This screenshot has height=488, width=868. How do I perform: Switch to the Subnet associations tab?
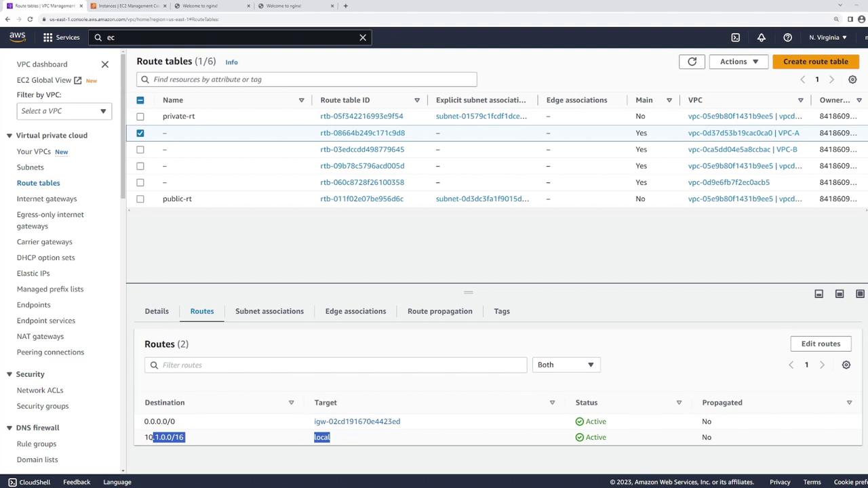[269, 311]
